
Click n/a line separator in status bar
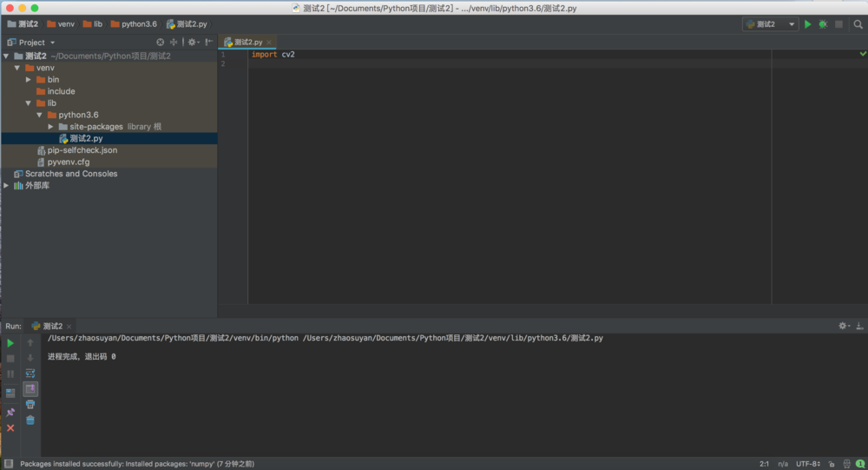pyautogui.click(x=783, y=464)
